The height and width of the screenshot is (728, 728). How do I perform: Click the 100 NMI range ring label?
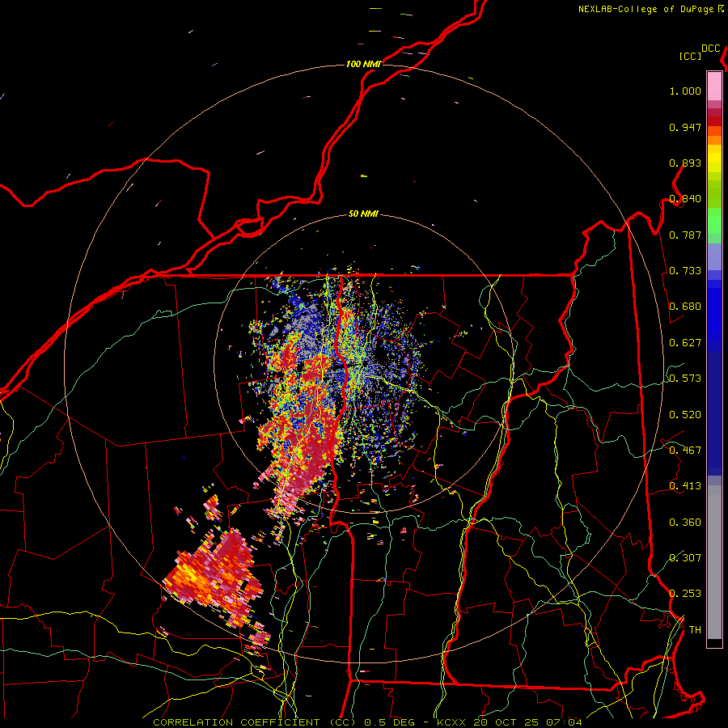click(363, 64)
